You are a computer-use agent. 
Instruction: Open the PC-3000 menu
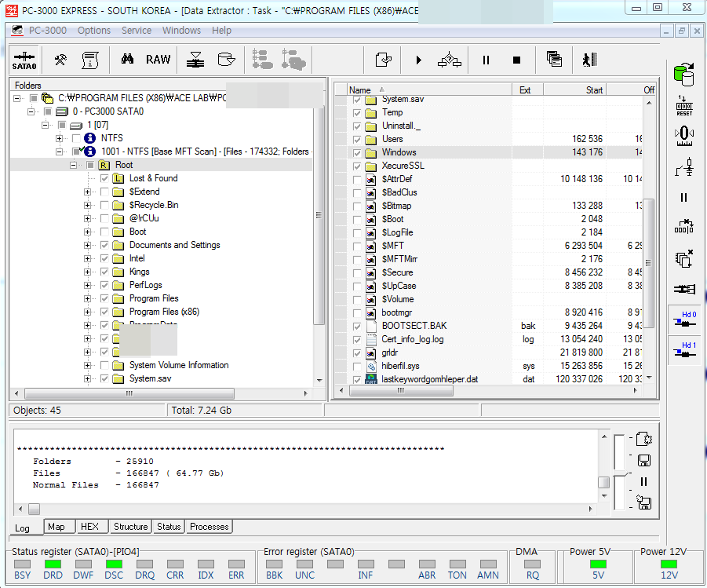click(x=47, y=31)
